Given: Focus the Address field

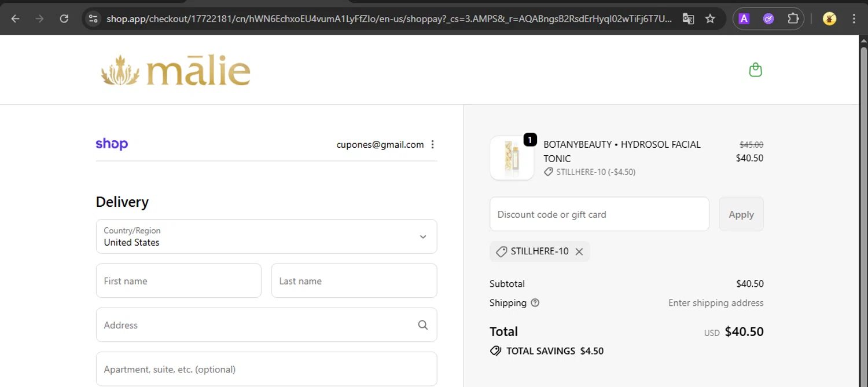Looking at the screenshot, I should [x=266, y=325].
